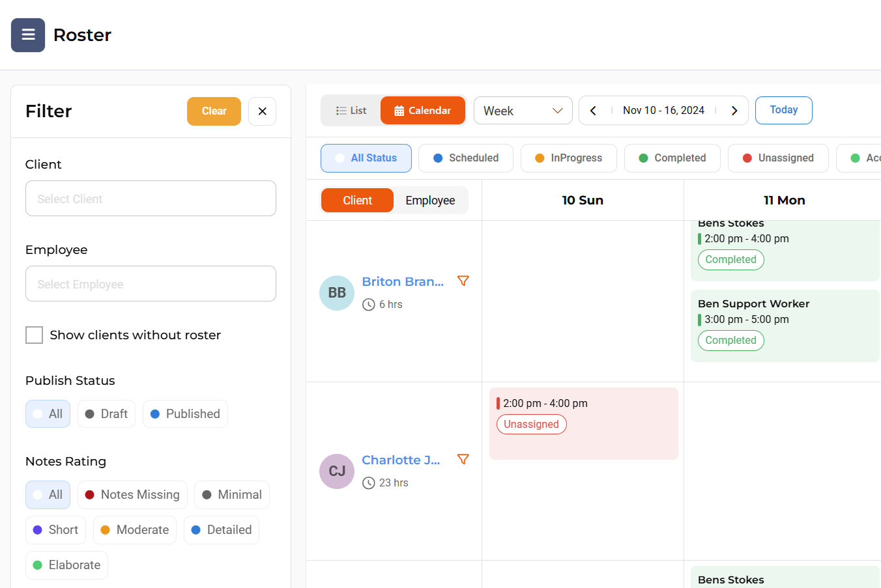
Task: Focus the Select Client field
Action: (x=151, y=199)
